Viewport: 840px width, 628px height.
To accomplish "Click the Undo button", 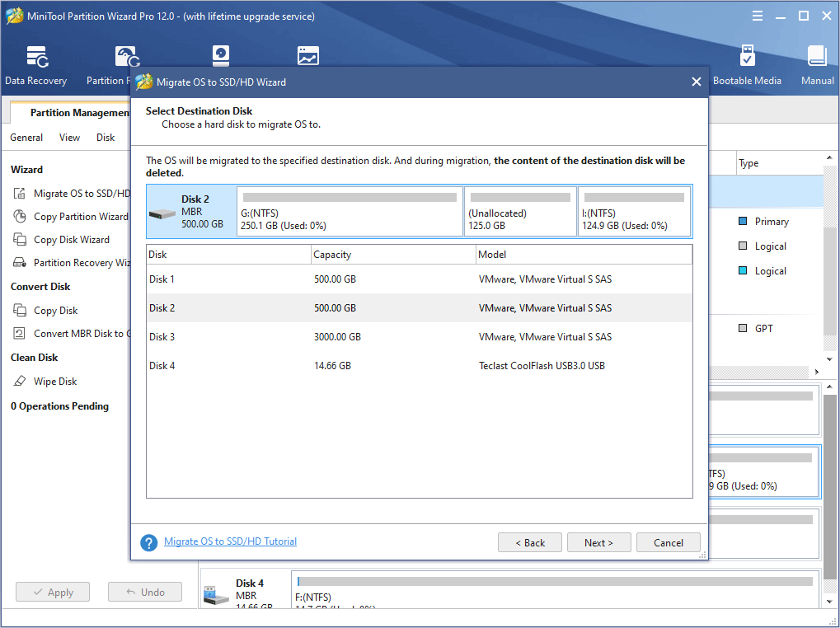I will point(144,592).
